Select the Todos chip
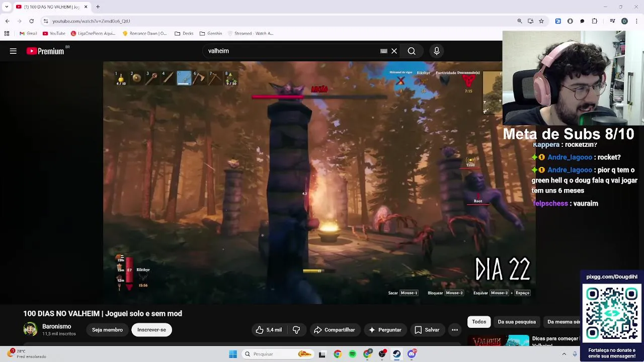The height and width of the screenshot is (362, 644). pos(479,322)
